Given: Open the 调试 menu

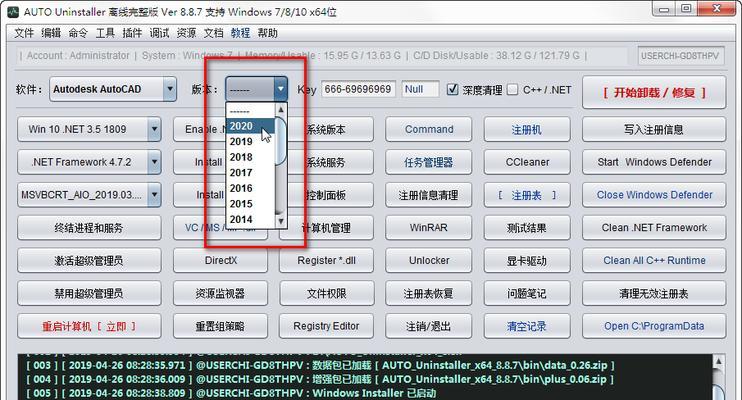Looking at the screenshot, I should pos(159,33).
